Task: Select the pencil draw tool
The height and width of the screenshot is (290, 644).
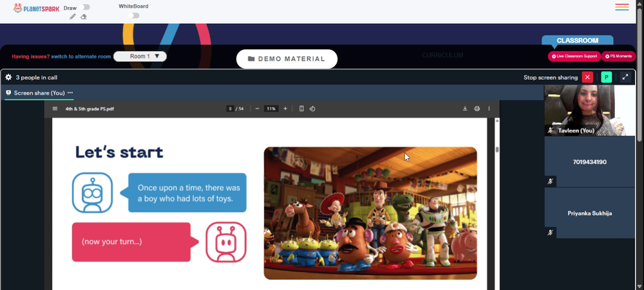Action: click(x=72, y=17)
